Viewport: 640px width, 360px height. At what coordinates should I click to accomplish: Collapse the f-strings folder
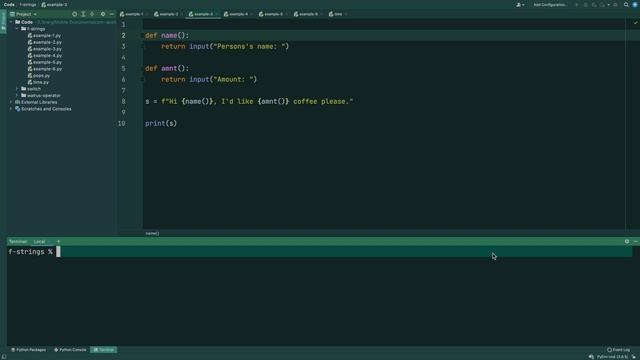[17, 29]
